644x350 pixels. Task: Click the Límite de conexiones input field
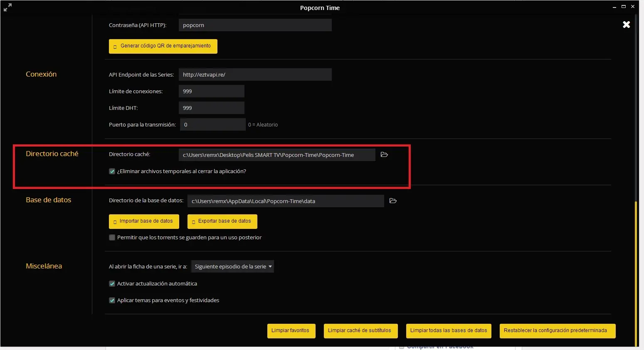[211, 92]
